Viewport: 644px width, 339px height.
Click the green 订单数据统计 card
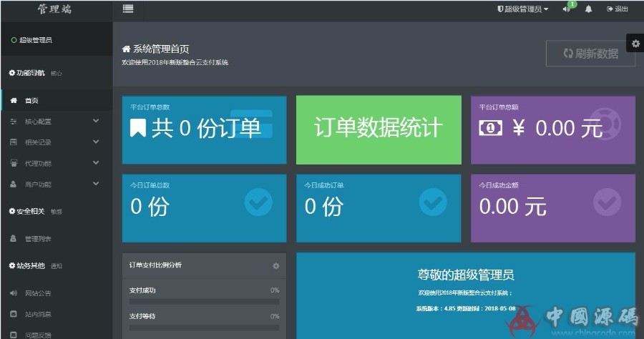point(379,130)
